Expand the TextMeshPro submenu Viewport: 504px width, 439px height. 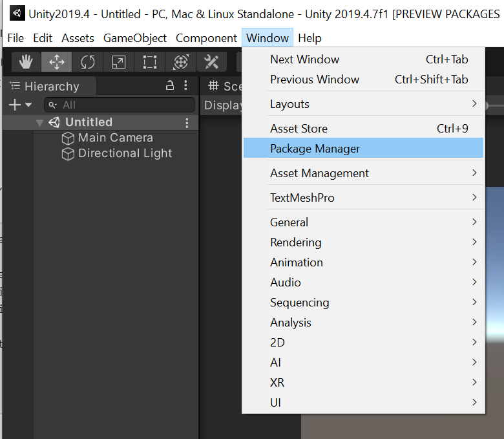363,197
